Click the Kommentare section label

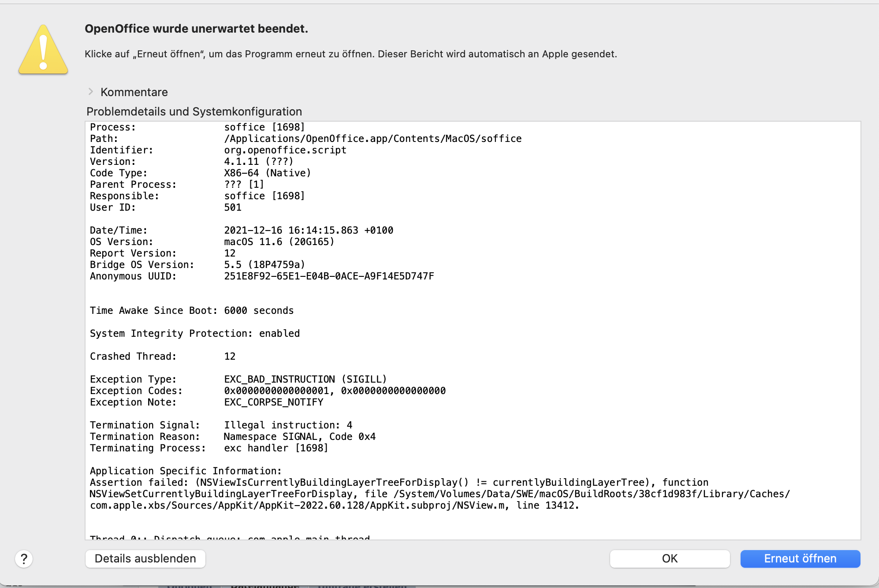(134, 92)
